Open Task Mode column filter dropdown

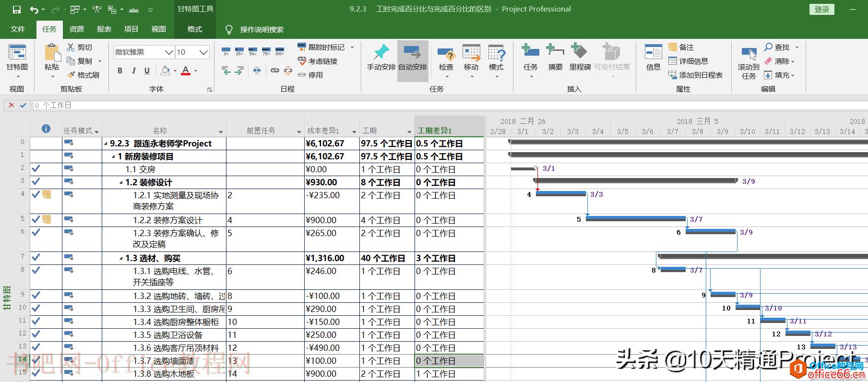[96, 131]
